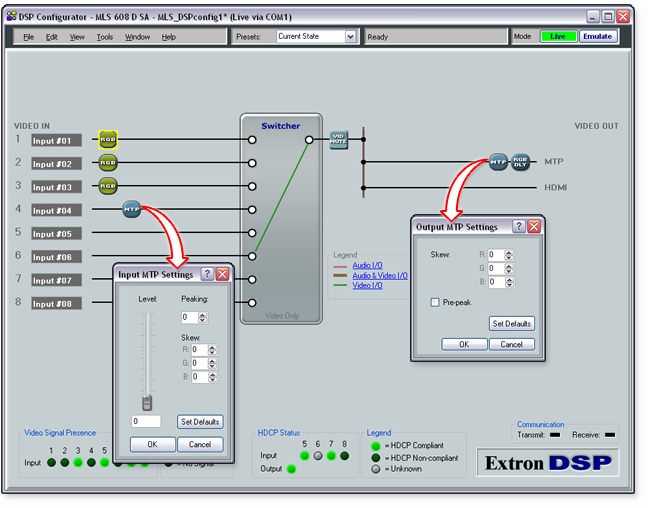Viewport: 648px width, 508px height.
Task: Adjust Peaking stepper in Input MTP Settings
Action: click(x=202, y=317)
